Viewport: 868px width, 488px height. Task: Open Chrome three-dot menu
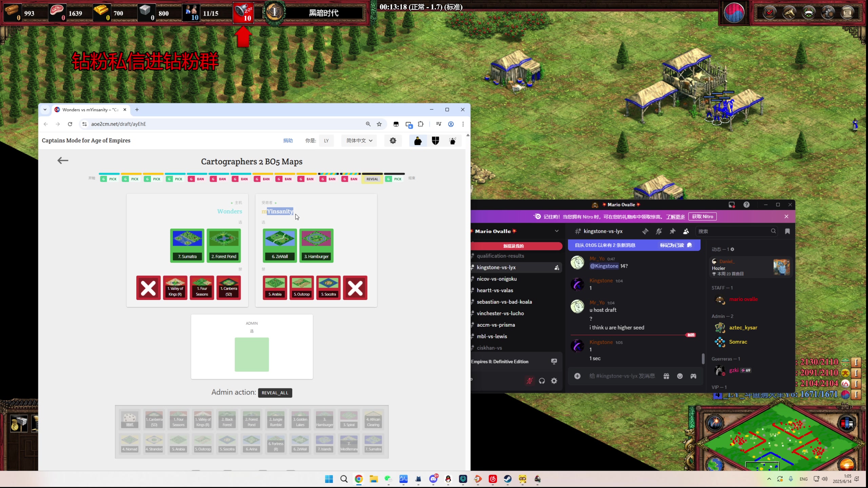[x=463, y=124]
